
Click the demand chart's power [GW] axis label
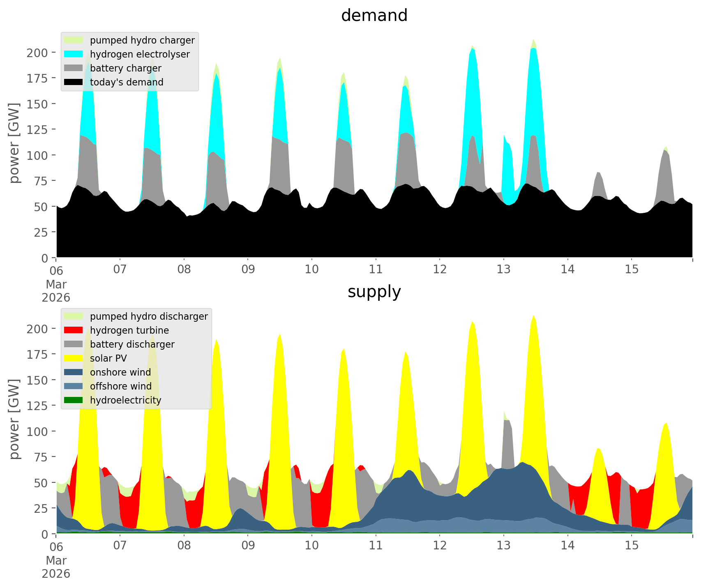coord(14,143)
